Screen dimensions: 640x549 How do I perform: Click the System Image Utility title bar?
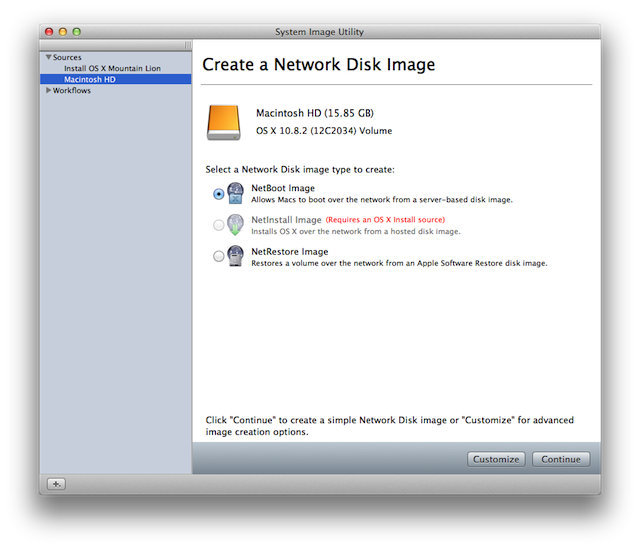320,32
